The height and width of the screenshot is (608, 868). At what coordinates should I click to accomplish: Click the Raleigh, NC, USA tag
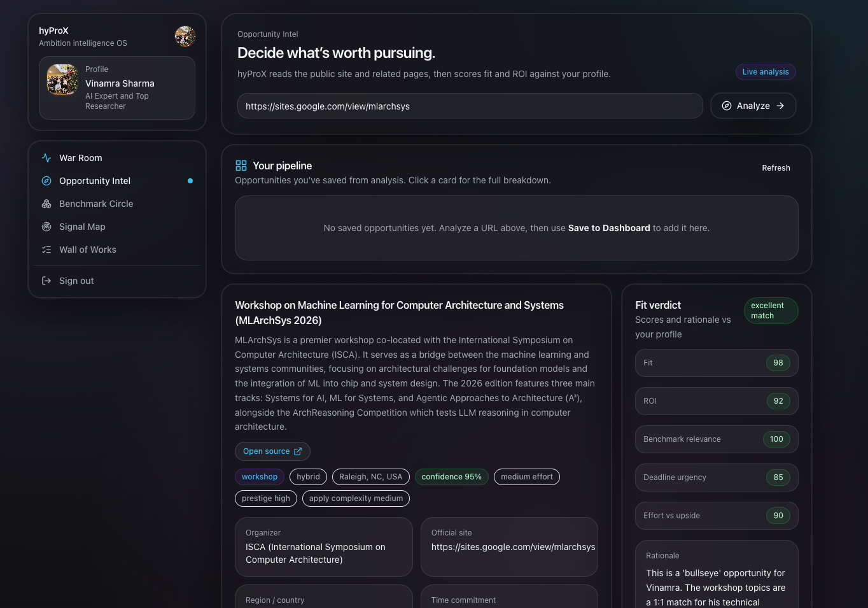371,477
